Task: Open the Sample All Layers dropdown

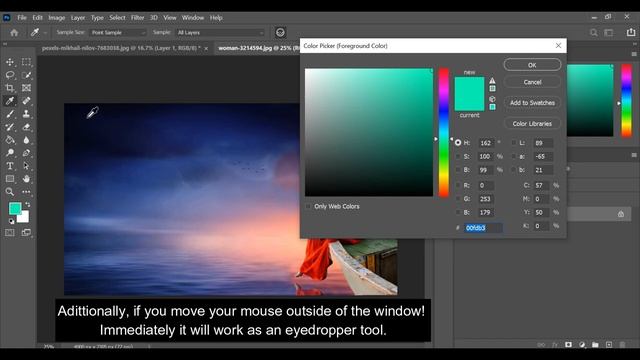Action: coord(220,33)
